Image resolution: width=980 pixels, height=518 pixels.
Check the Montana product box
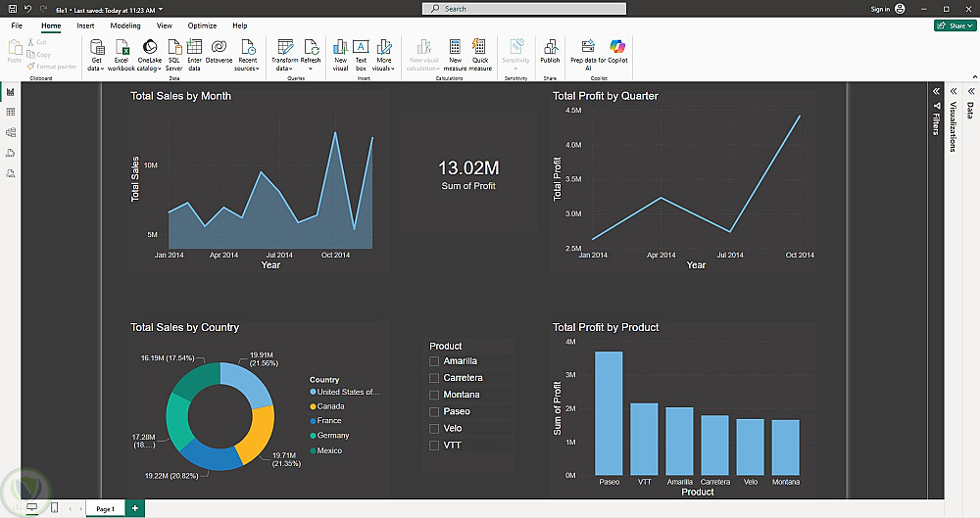tap(434, 395)
